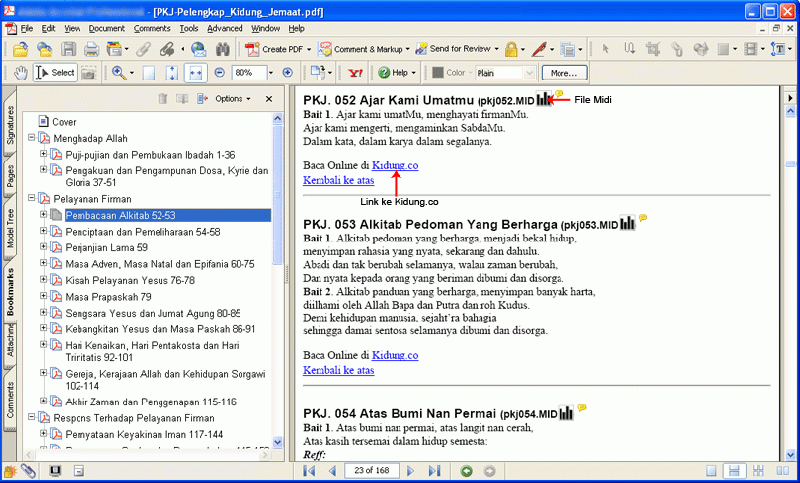
Task: Click the More... button
Action: point(564,73)
